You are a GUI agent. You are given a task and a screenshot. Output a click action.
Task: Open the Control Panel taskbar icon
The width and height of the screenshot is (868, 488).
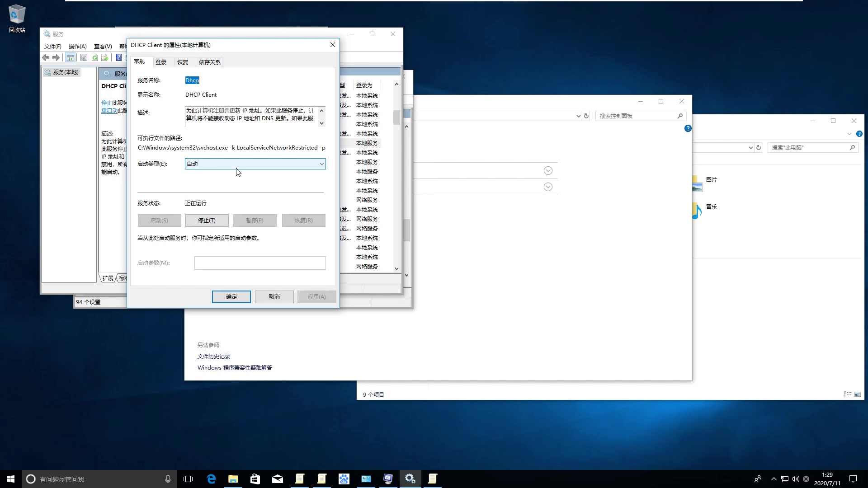(366, 479)
